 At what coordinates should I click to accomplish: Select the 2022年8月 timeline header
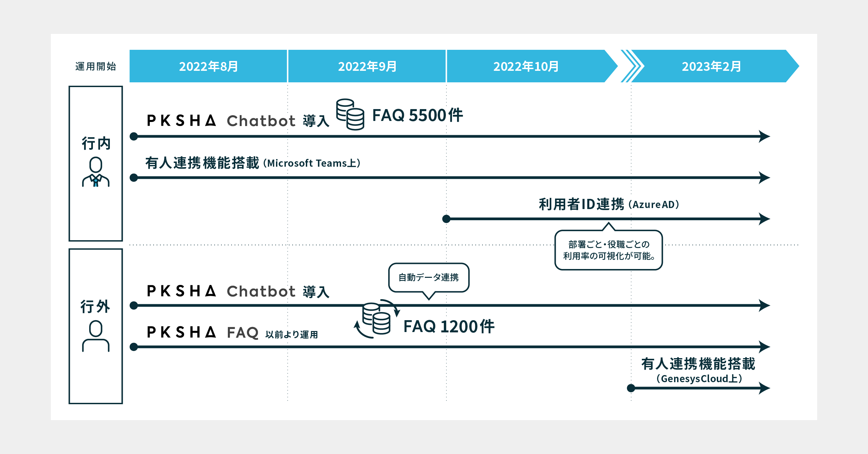coord(208,66)
